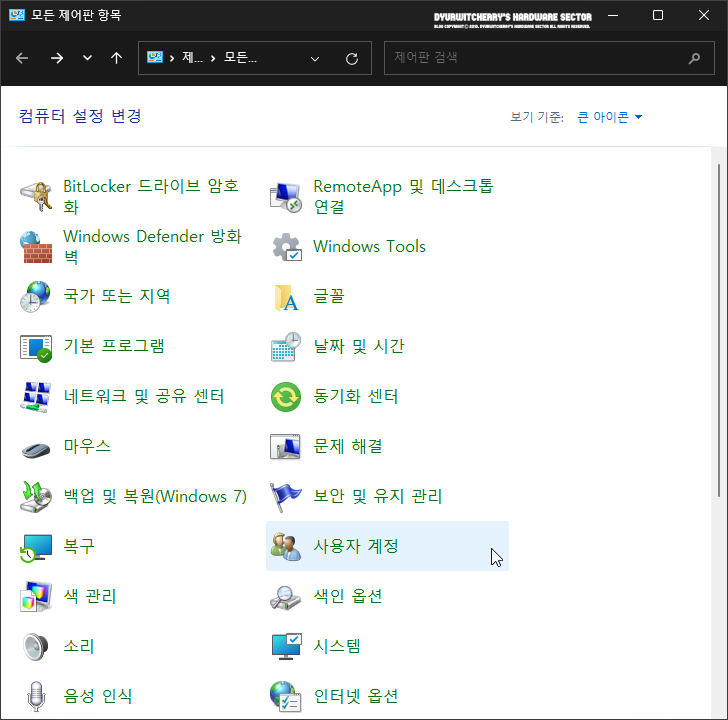This screenshot has width=728, height=720.
Task: Open the 인터넷 옵션 globe icon
Action: point(286,696)
